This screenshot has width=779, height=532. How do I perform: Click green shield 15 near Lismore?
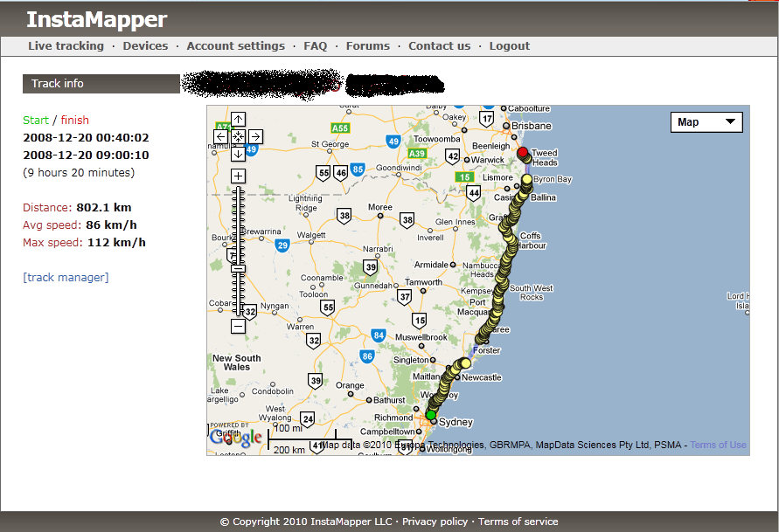(x=464, y=177)
